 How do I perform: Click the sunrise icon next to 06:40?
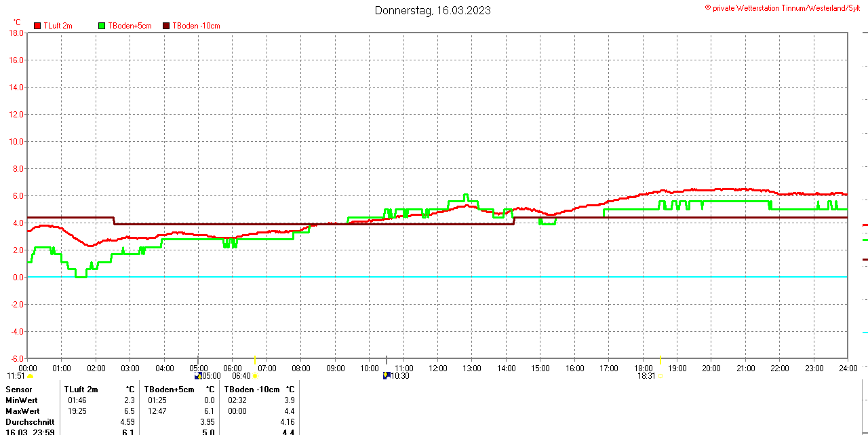pos(255,376)
